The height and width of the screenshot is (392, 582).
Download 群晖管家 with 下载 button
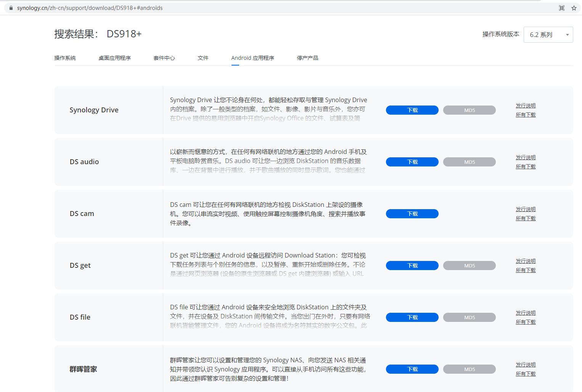412,369
